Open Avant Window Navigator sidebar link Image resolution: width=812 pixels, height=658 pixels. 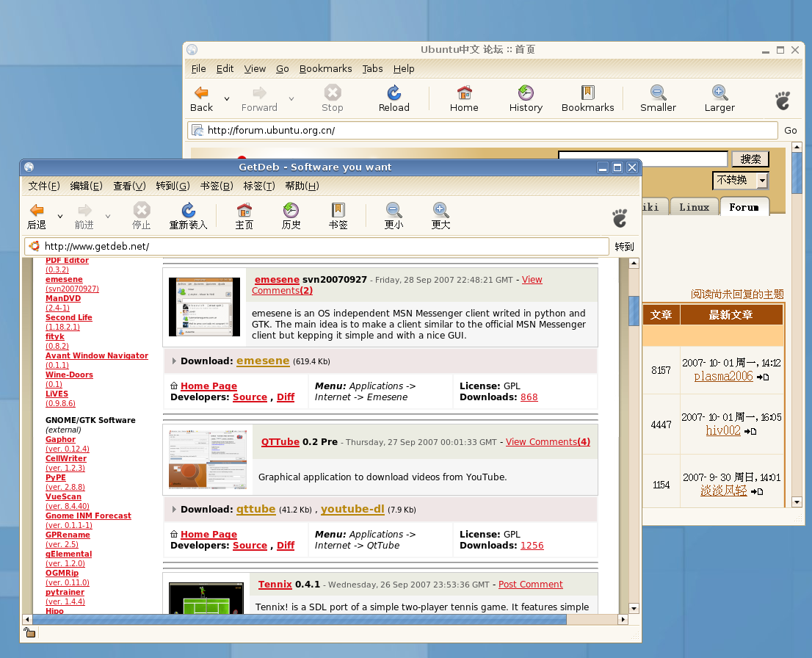(x=97, y=355)
